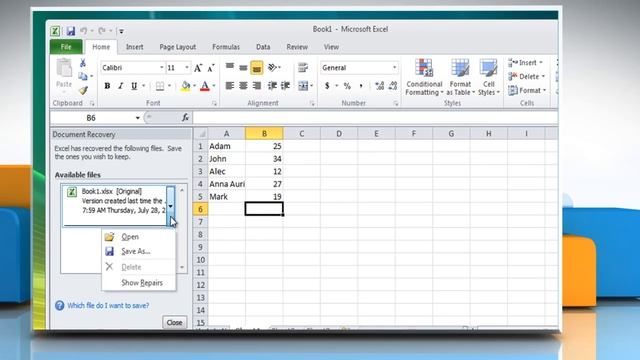The image size is (640, 360).
Task: Click Format in Cells group
Action: [527, 90]
